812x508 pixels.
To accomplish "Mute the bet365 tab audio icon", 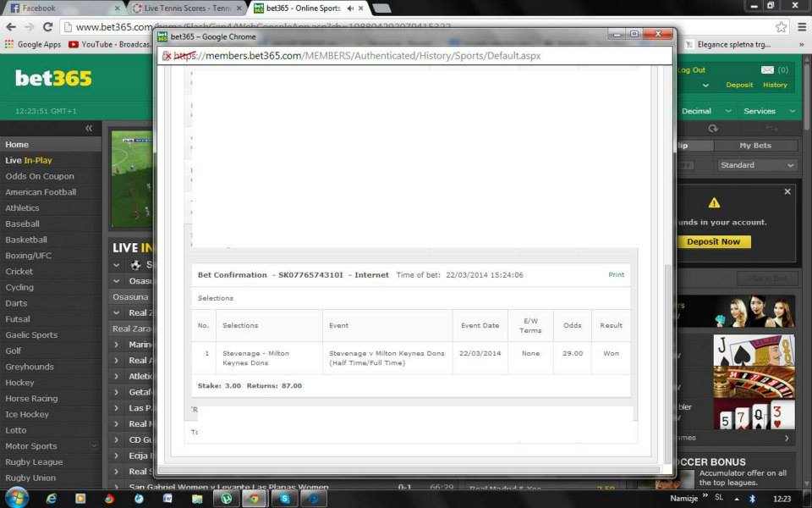I will [x=350, y=8].
